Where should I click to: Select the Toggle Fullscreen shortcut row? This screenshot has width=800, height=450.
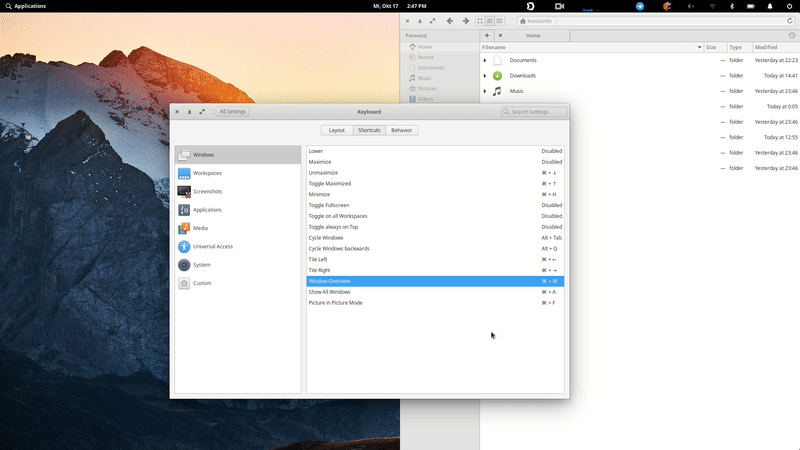(435, 205)
